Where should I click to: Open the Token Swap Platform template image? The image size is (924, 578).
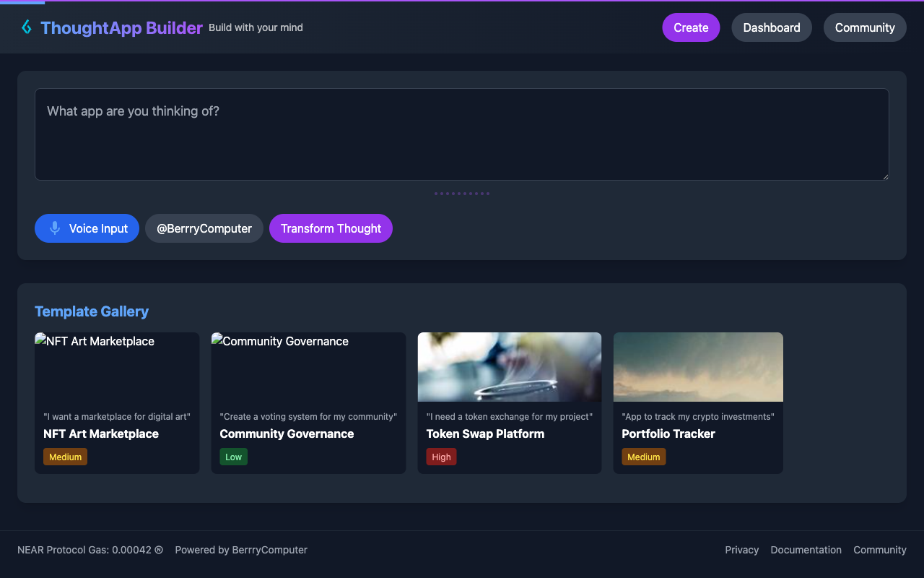point(509,366)
